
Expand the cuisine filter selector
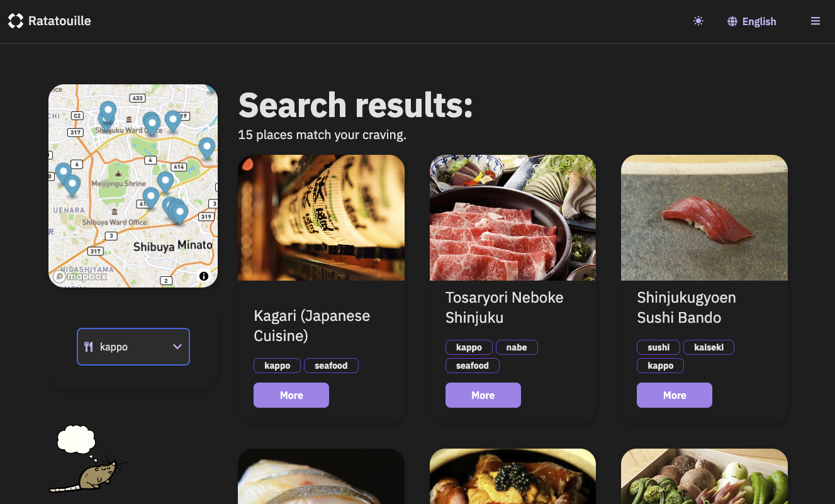point(133,347)
